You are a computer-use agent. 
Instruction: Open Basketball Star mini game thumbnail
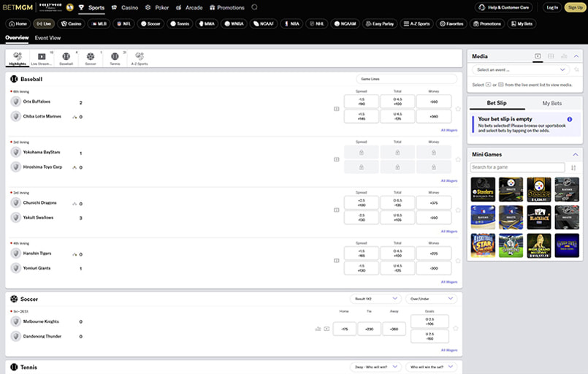click(x=483, y=245)
